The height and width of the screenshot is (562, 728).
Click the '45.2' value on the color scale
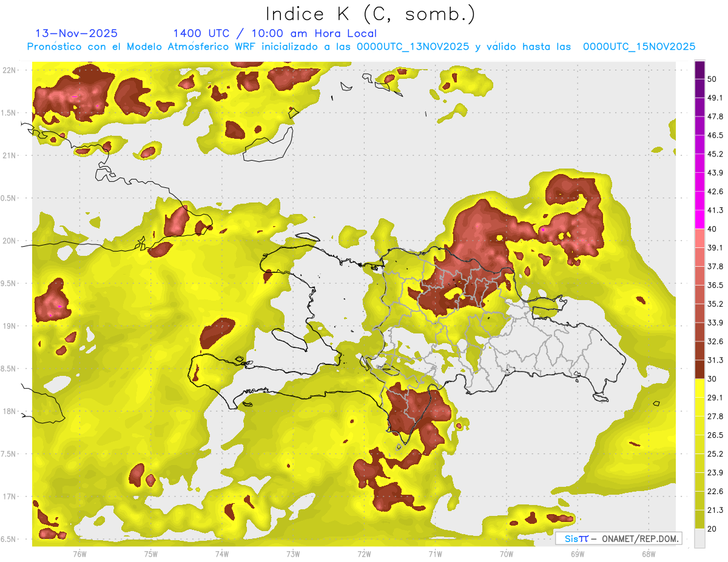pos(715,154)
